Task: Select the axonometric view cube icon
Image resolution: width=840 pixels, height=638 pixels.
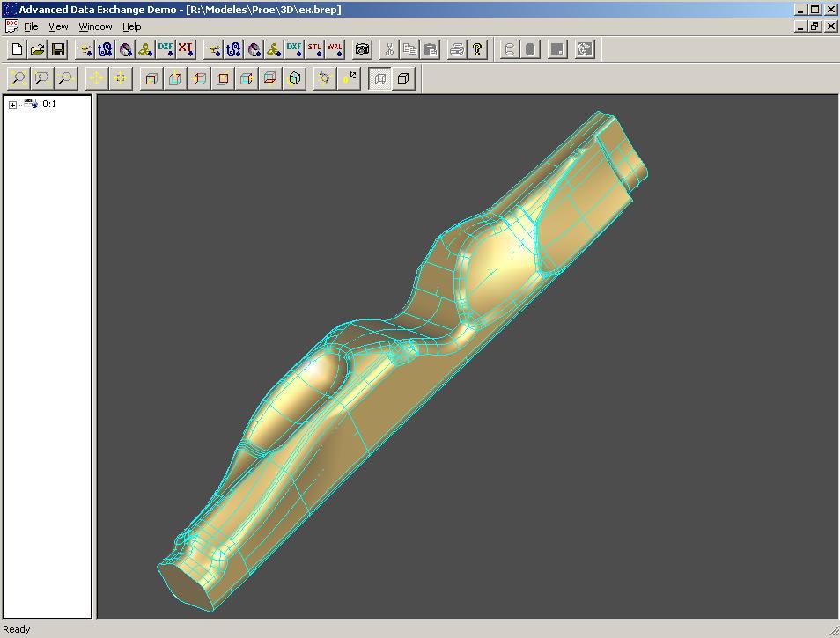Action: pos(295,79)
